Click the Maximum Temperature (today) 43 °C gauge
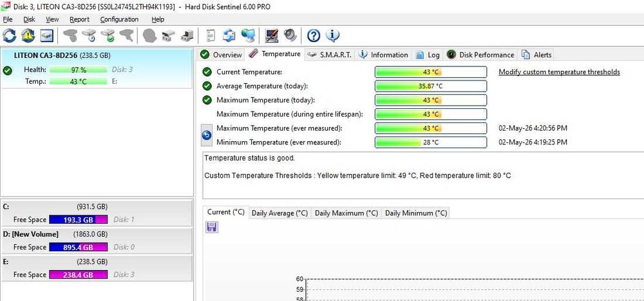Viewport: 644px width, 301px height. 431,100
